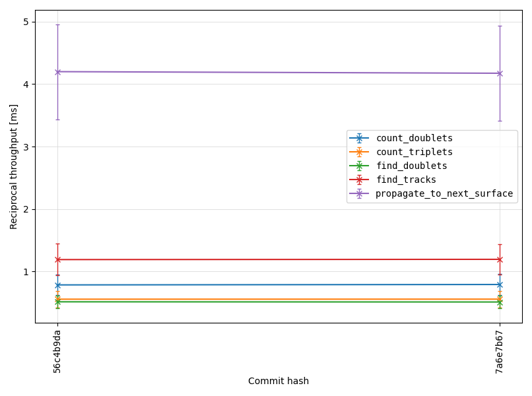Click the 56c4b9da commit hash tick label
This screenshot has height=396, width=532.
[57, 351]
